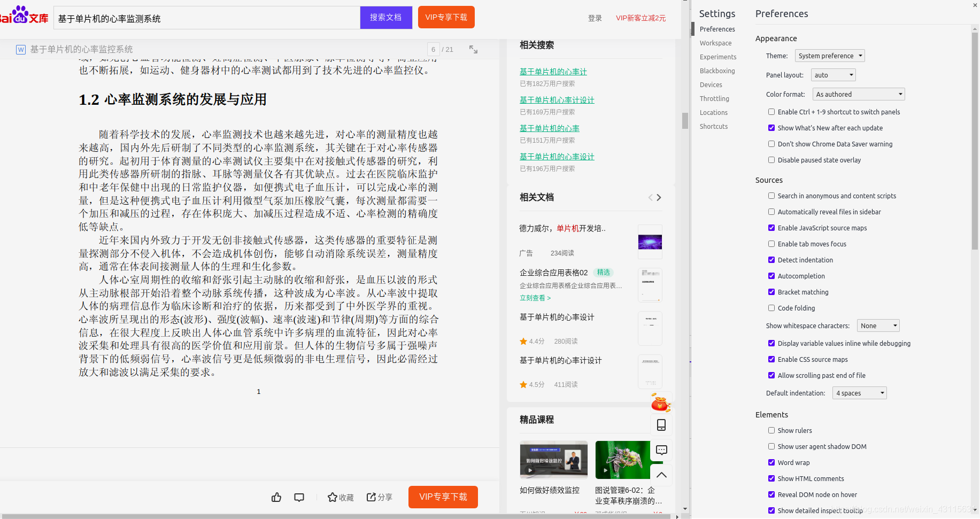Open the Experiments settings tab
Image resolution: width=980 pixels, height=519 pixels.
[718, 57]
